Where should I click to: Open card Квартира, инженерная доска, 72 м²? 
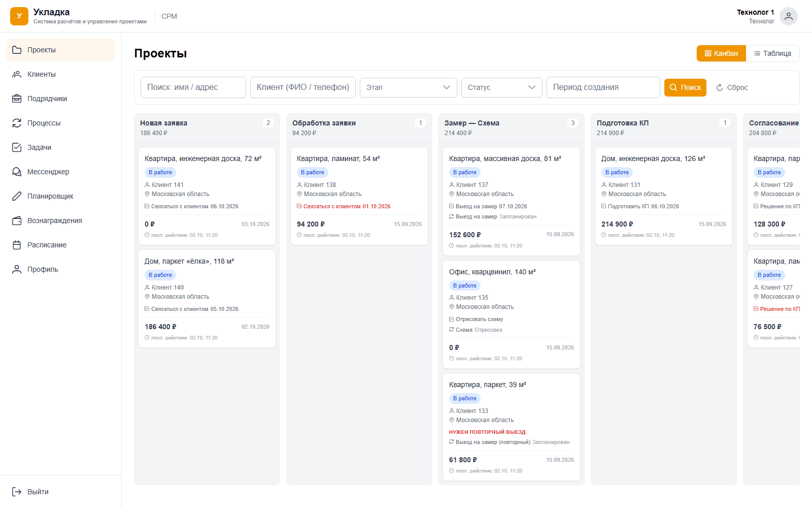pyautogui.click(x=207, y=196)
